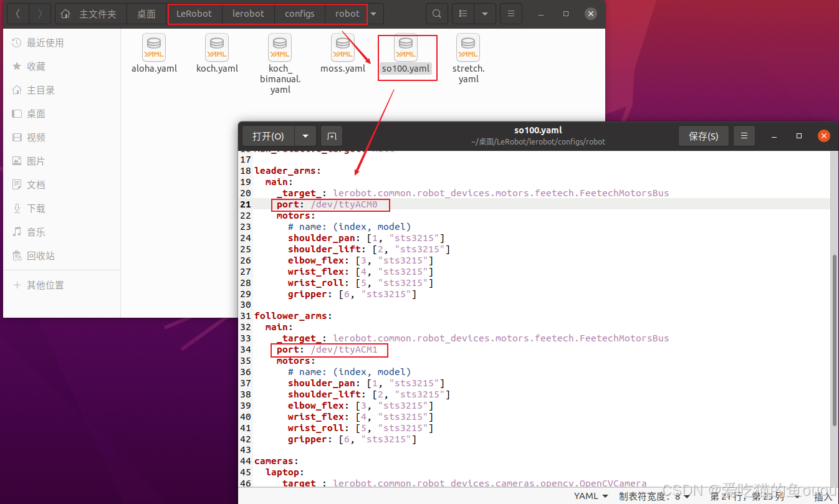Open 最近使用 in the sidebar
Image resolution: width=839 pixels, height=504 pixels.
[62, 42]
